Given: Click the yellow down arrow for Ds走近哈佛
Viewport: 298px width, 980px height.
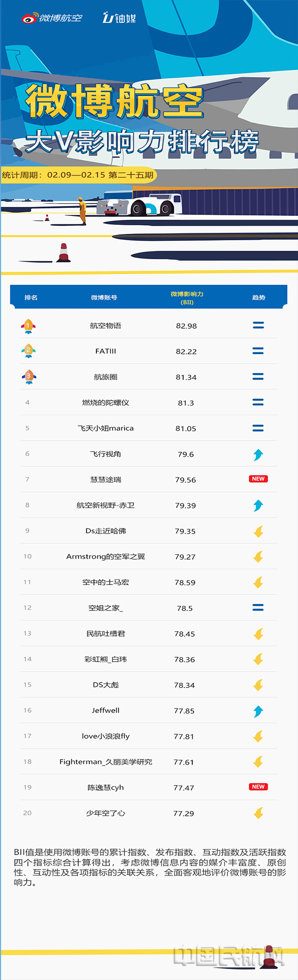Looking at the screenshot, I should click(x=258, y=531).
